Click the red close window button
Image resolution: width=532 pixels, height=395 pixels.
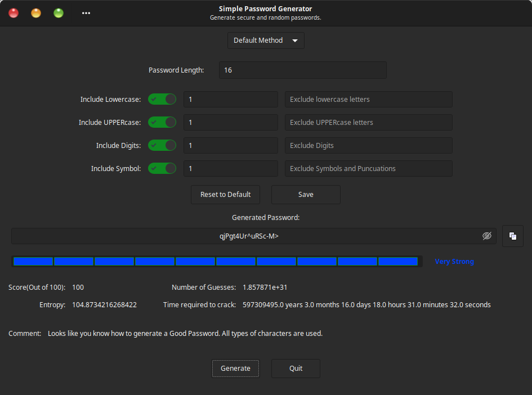14,13
